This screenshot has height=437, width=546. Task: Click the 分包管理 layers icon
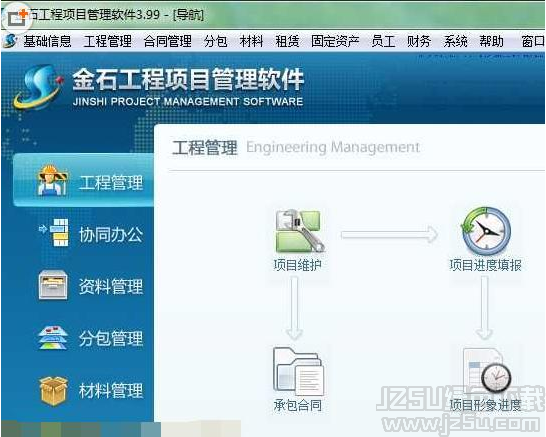[53, 337]
